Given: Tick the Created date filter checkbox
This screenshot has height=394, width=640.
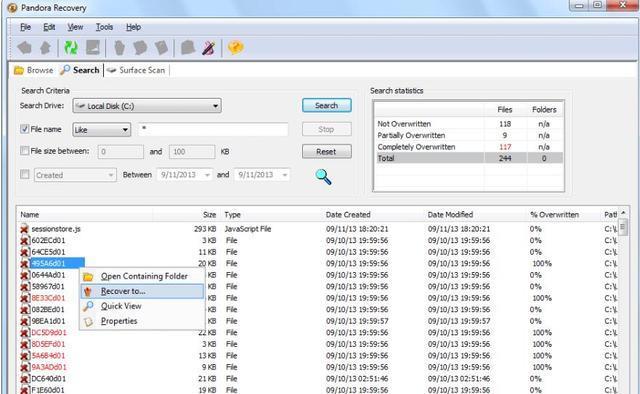Looking at the screenshot, I should tap(24, 175).
